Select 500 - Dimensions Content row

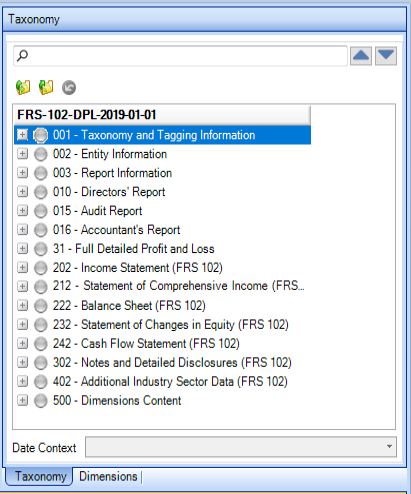pyautogui.click(x=117, y=400)
